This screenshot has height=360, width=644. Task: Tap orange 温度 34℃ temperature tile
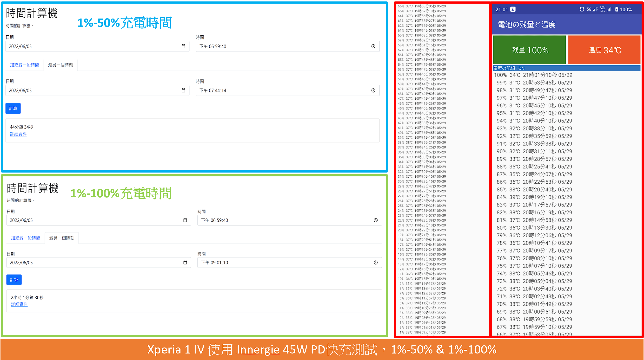[x=604, y=50]
